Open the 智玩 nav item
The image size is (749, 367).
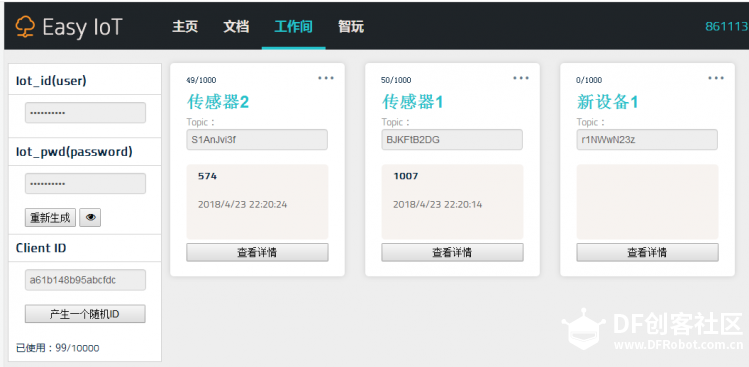tap(351, 27)
